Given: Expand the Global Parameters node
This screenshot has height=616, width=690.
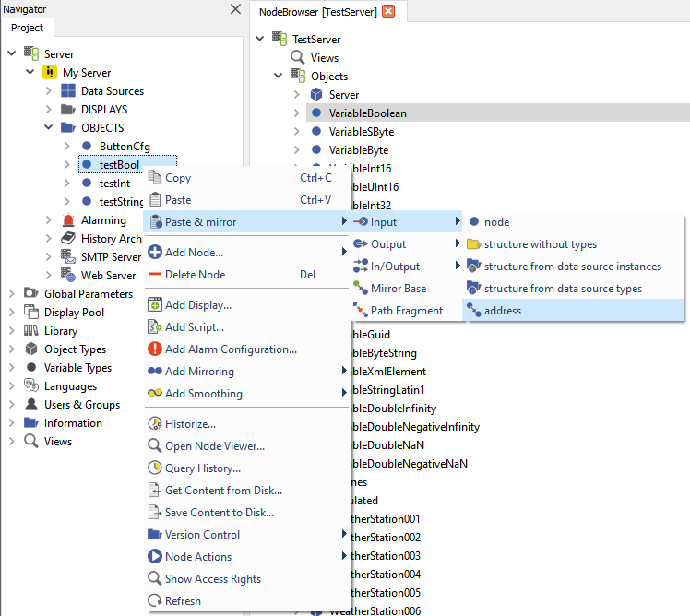Looking at the screenshot, I should pyautogui.click(x=11, y=293).
